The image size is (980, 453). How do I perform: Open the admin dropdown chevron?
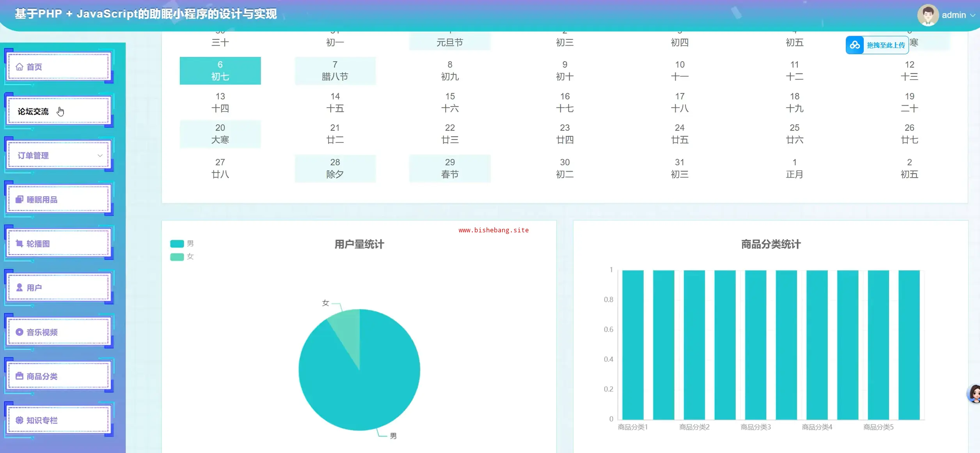click(x=973, y=15)
